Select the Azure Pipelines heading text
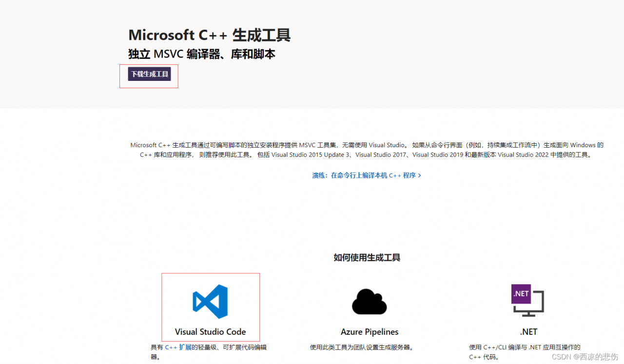 click(x=370, y=332)
